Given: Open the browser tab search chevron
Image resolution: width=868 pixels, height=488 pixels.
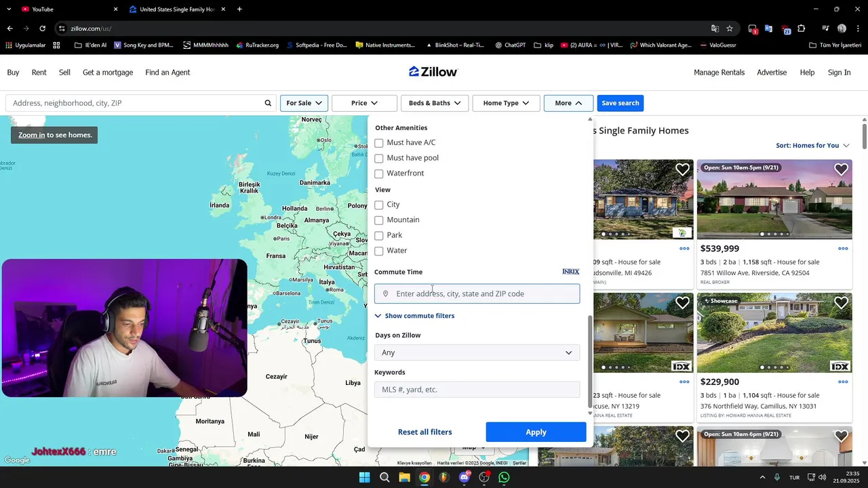Looking at the screenshot, I should tap(9, 9).
